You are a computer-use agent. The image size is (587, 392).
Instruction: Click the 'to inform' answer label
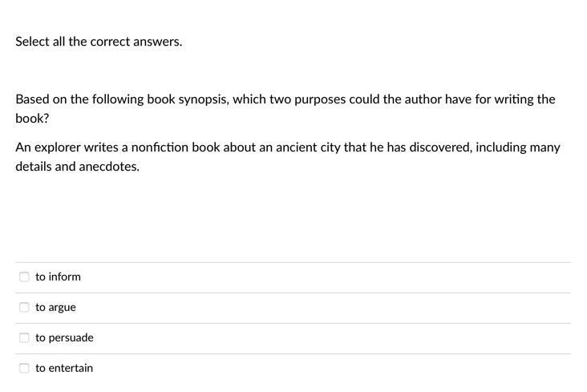pyautogui.click(x=58, y=277)
